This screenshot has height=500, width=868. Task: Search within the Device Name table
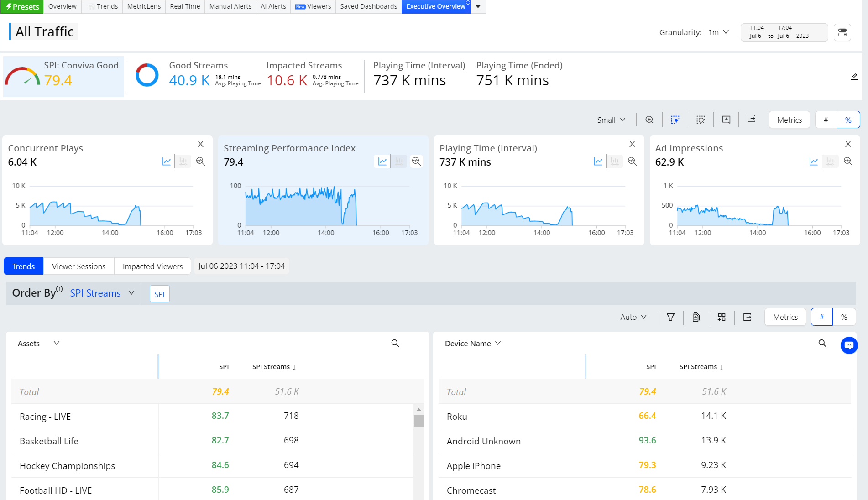822,344
